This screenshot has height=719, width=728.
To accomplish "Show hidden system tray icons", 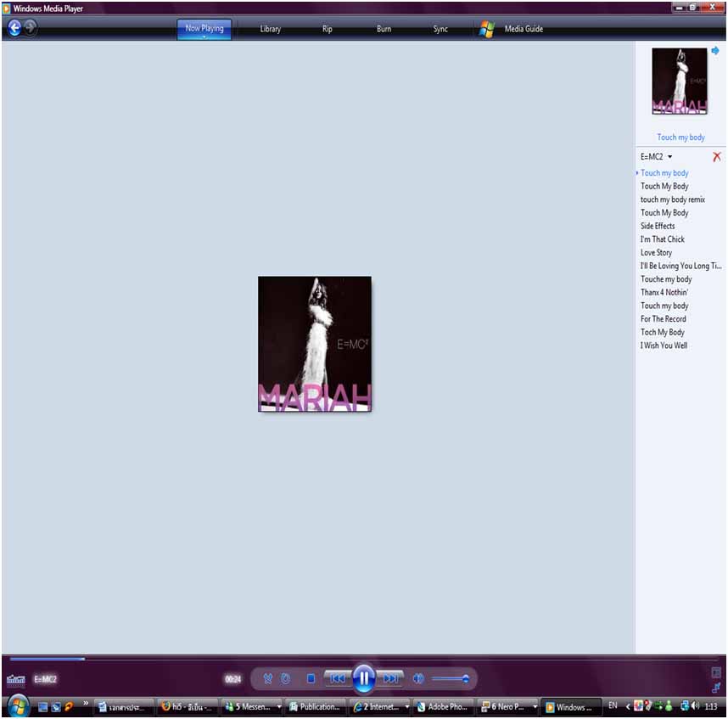I will pos(628,706).
